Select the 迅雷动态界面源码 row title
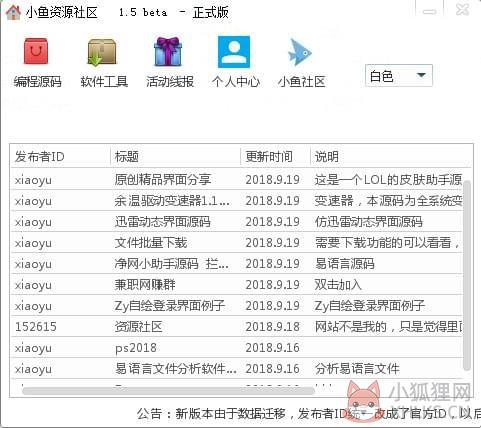The image size is (481, 428). [x=163, y=222]
